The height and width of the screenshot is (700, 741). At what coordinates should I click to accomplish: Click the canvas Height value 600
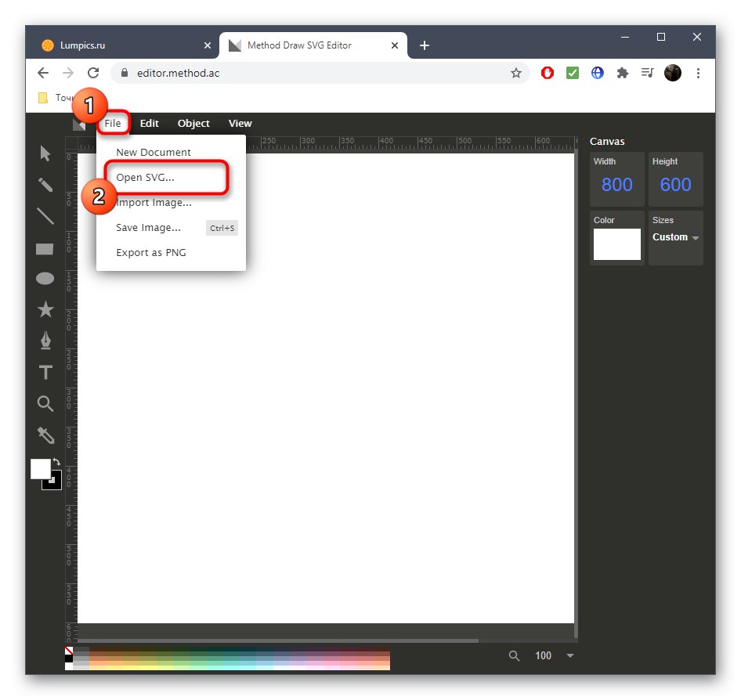coord(675,184)
